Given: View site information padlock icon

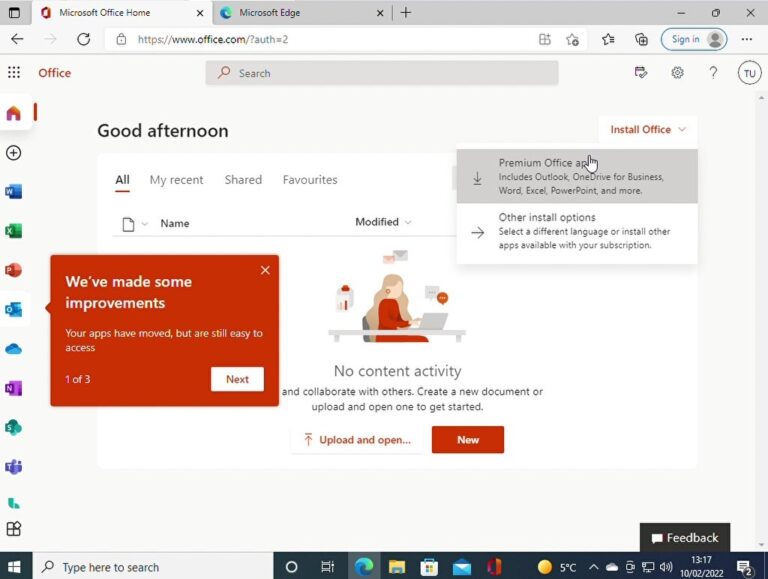Looking at the screenshot, I should click(121, 39).
